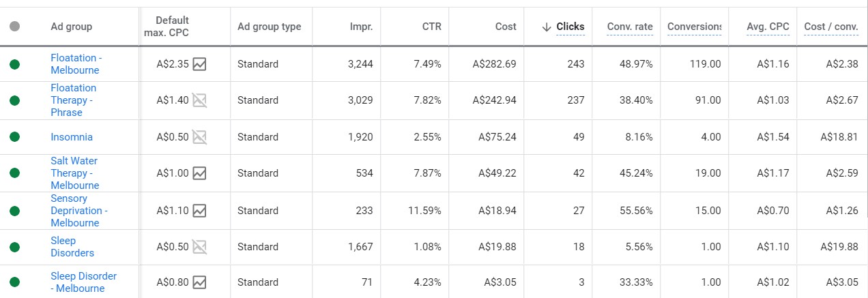Click the CTR column header
Image resolution: width=868 pixels, height=298 pixels.
tap(431, 27)
